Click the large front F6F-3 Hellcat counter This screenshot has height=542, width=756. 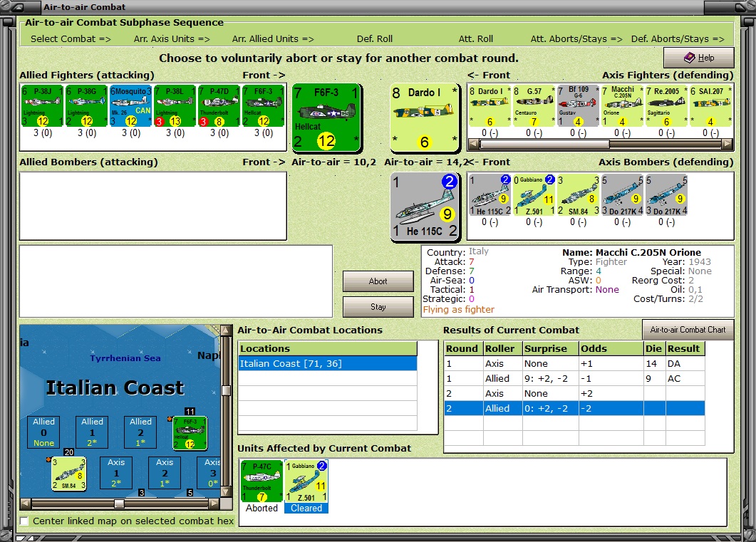pyautogui.click(x=326, y=117)
